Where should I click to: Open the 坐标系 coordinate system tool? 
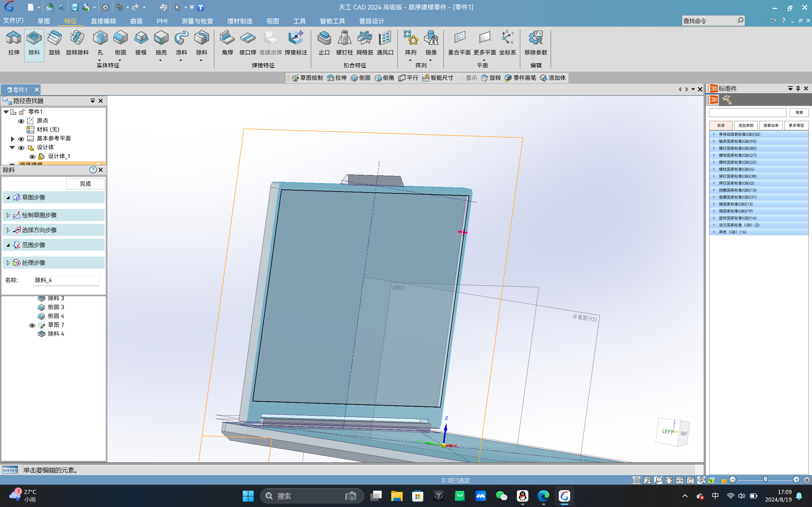pyautogui.click(x=507, y=43)
